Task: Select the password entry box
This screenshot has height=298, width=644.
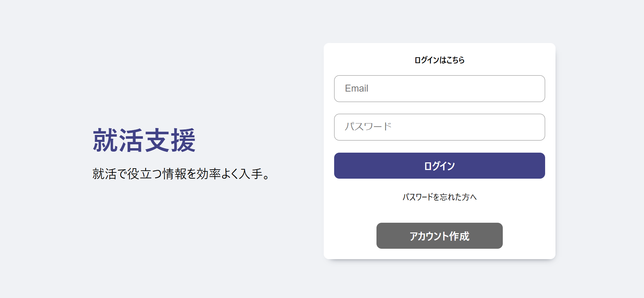Action: tap(439, 127)
